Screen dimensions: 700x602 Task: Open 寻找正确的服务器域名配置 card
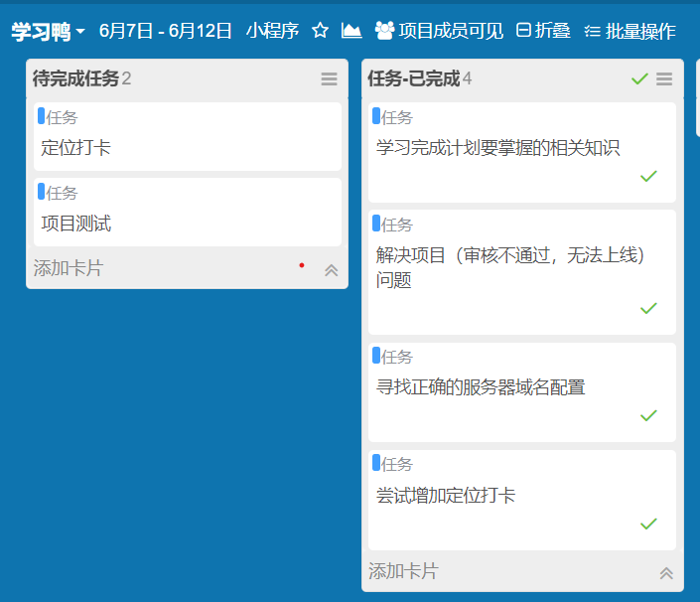click(522, 392)
